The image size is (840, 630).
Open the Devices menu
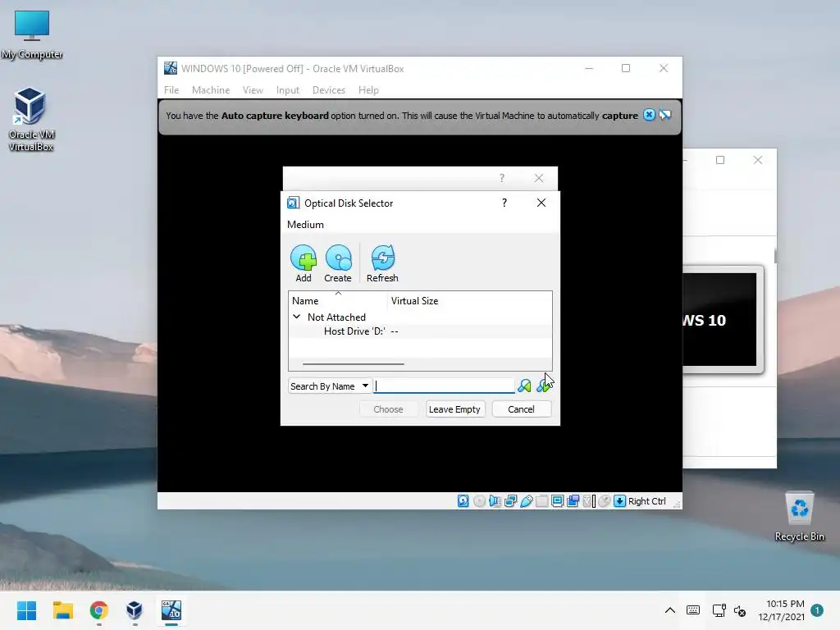pos(329,90)
